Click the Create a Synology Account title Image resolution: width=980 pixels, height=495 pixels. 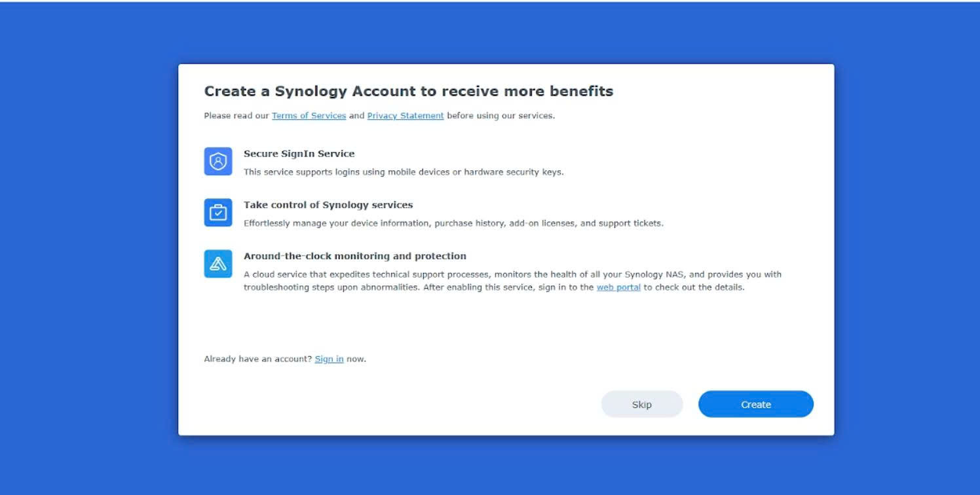(x=408, y=91)
